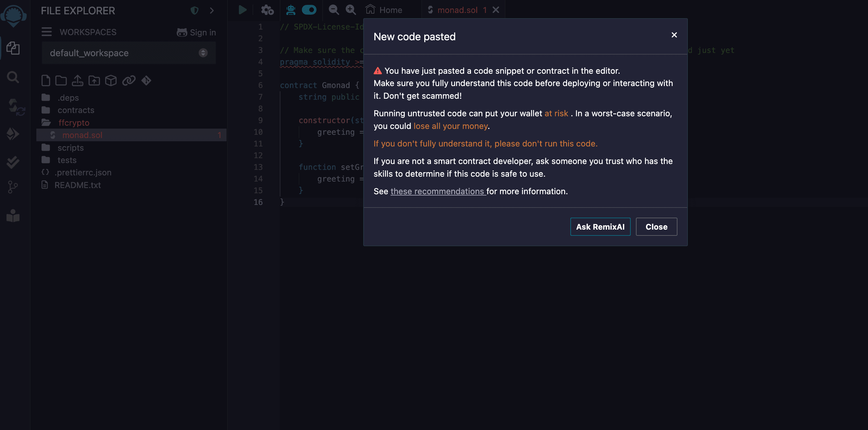Click the FILE EXPLORER heading
The image size is (868, 430).
pos(78,11)
